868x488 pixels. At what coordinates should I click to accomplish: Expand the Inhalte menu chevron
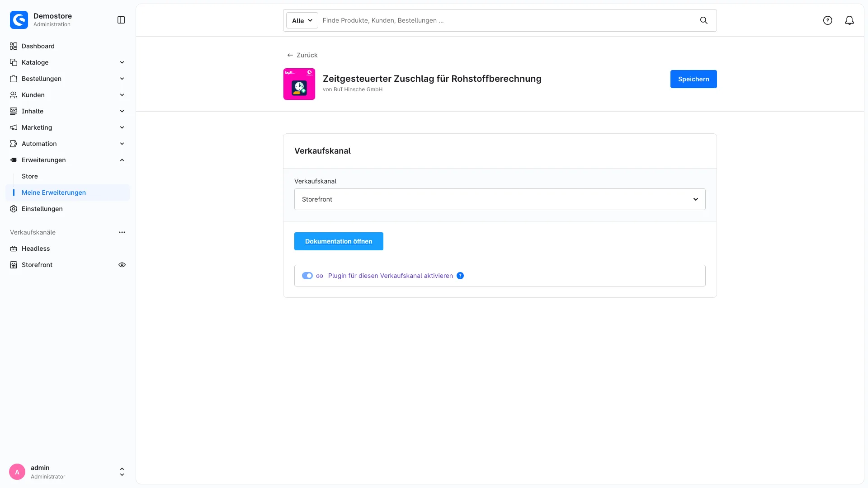122,111
